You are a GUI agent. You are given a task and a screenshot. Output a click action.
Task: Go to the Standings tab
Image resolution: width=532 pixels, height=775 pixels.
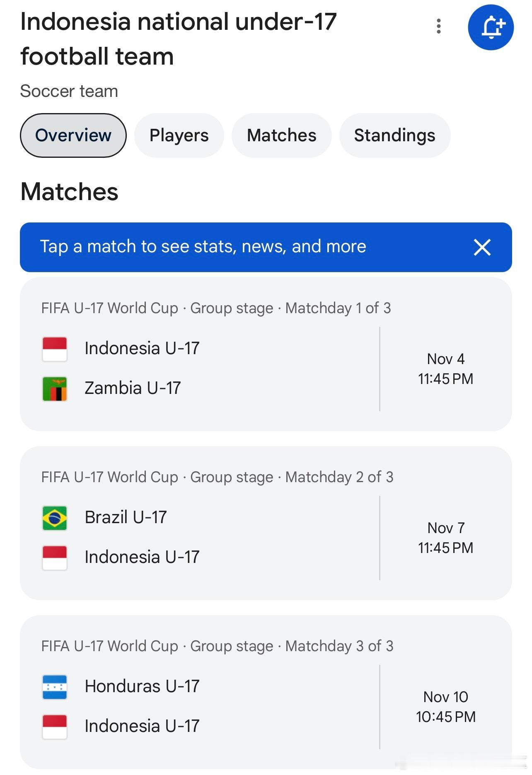click(394, 135)
